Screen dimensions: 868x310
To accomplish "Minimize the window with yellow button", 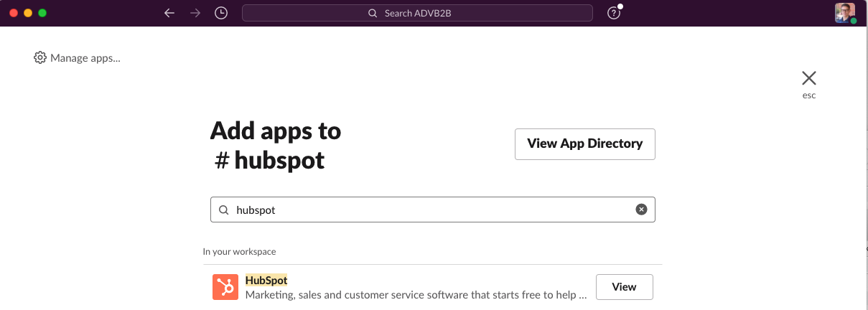I will tap(28, 13).
